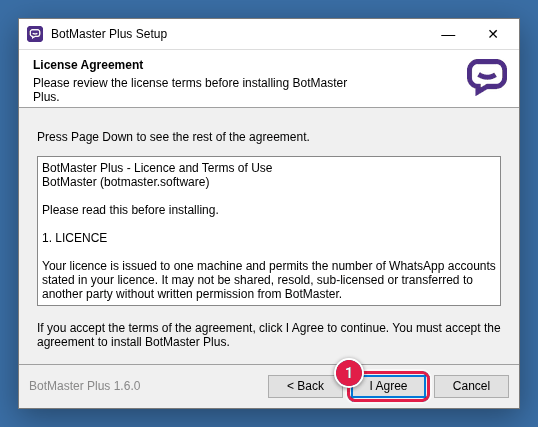The height and width of the screenshot is (427, 538).
Task: Click "BotMaster (botmaster.software)" line in agreement
Action: (126, 182)
